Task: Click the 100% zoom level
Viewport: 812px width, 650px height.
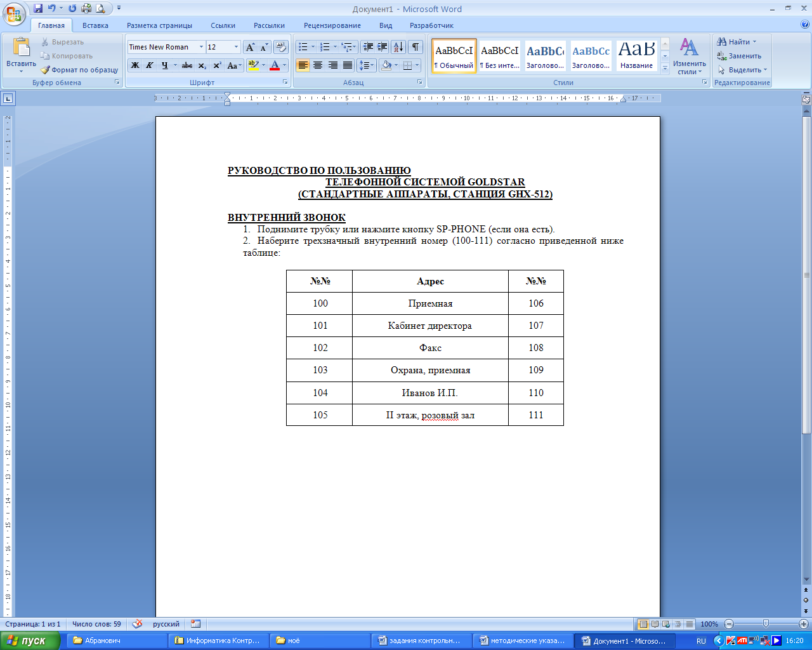Action: tap(709, 624)
